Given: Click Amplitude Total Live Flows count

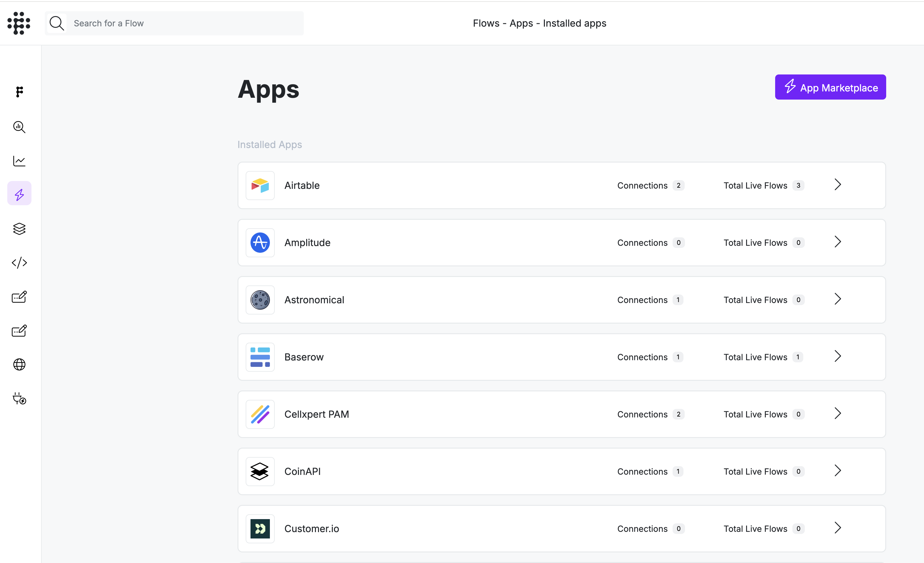Looking at the screenshot, I should [798, 243].
